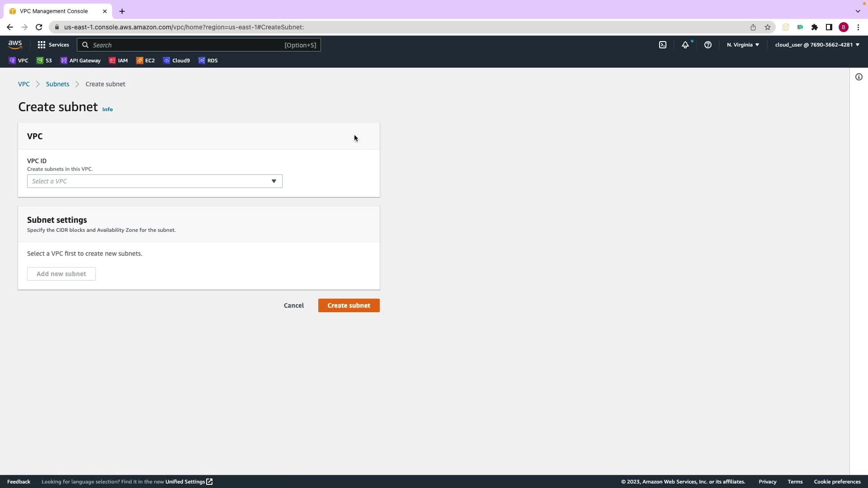
Task: Open the info panel icon at right edge
Action: pos(859,77)
